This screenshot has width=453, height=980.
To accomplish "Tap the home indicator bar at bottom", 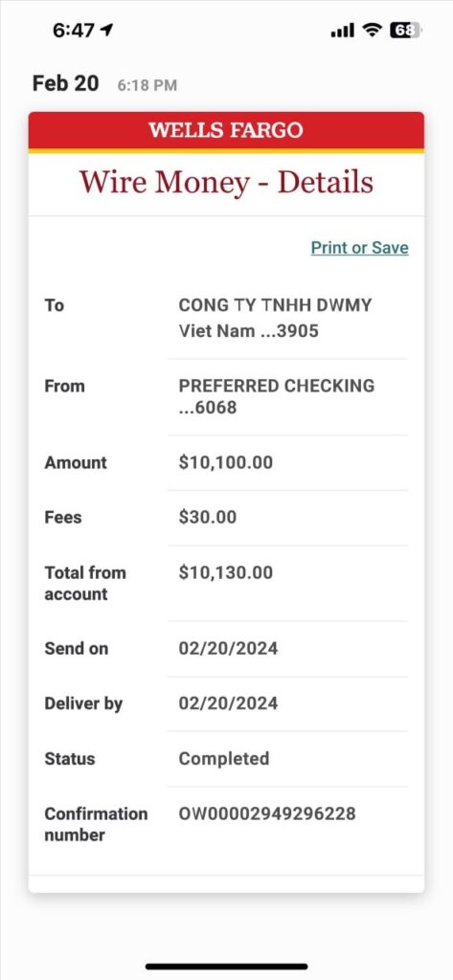I will click(226, 967).
